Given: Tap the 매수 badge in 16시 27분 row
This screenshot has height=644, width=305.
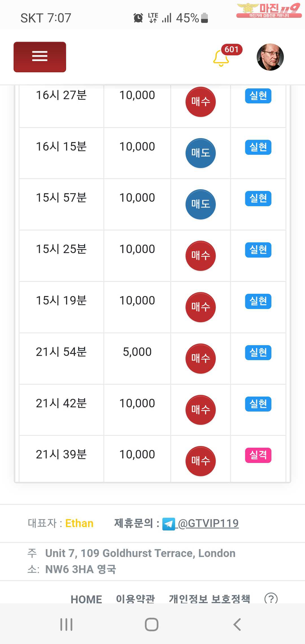Looking at the screenshot, I should click(x=201, y=102).
